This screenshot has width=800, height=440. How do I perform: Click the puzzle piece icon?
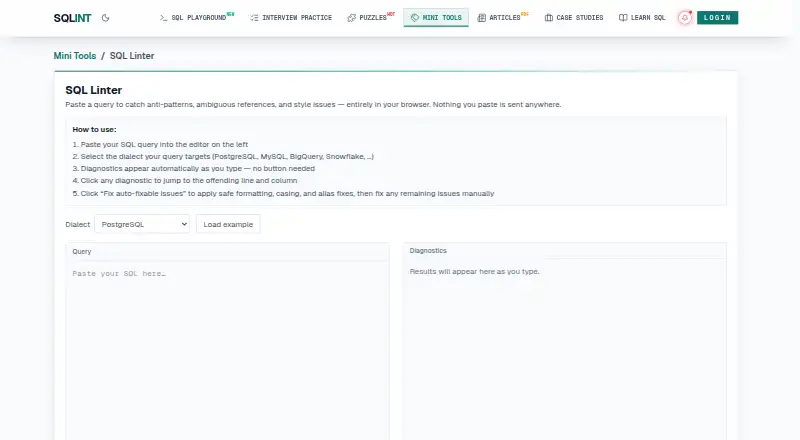[352, 18]
